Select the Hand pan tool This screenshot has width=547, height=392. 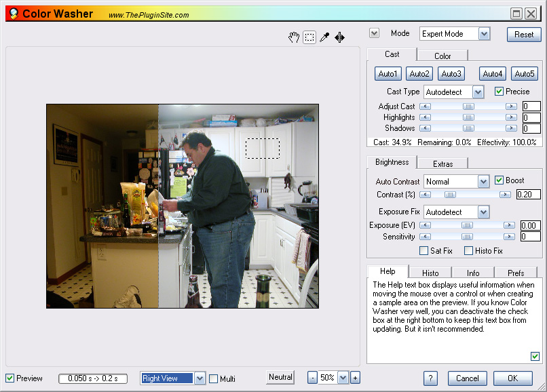coord(294,37)
